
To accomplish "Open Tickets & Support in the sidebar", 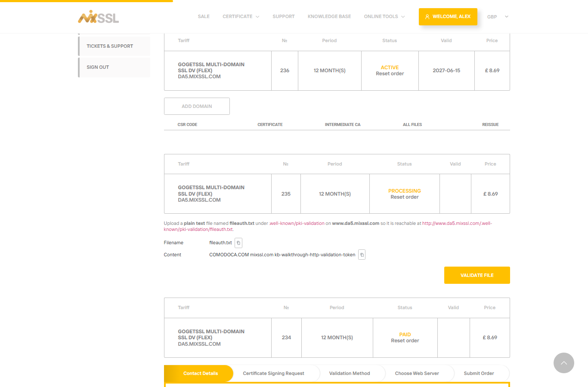I will tap(114, 46).
